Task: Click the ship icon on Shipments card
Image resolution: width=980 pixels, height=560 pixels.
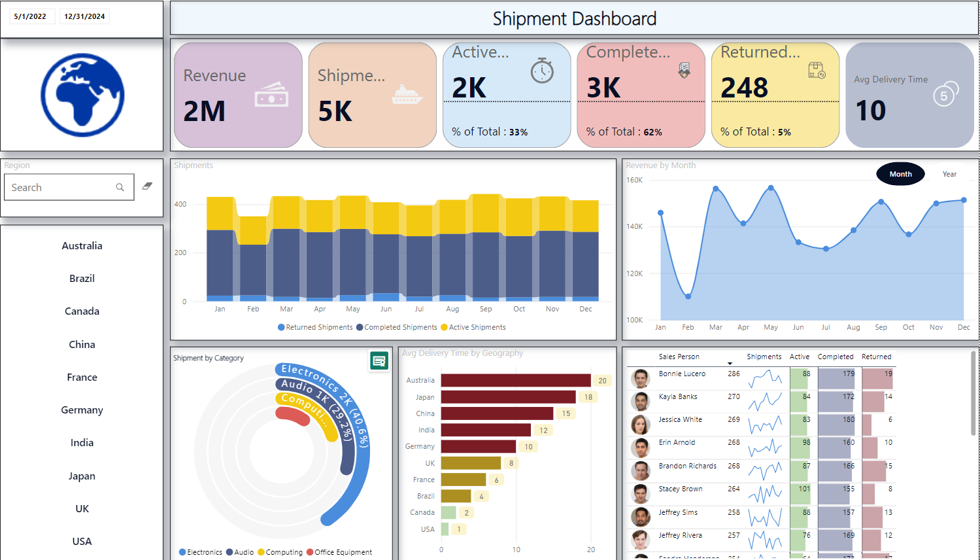Action: click(x=407, y=96)
